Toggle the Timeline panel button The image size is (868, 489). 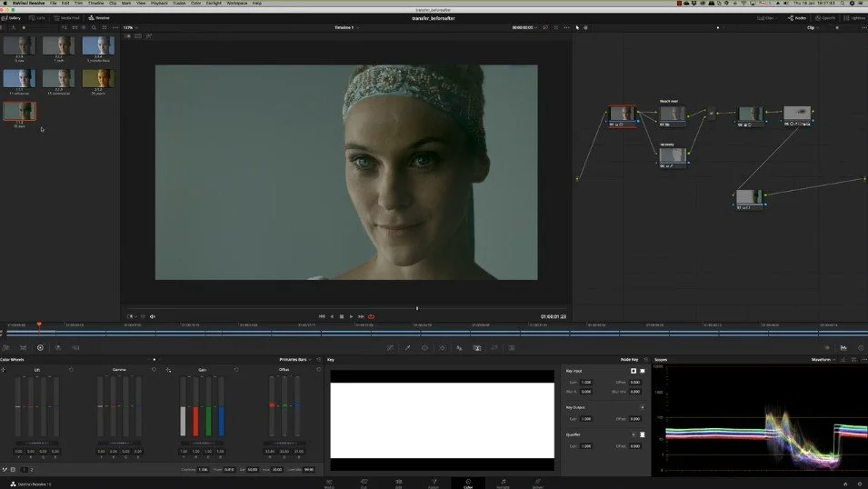click(x=99, y=17)
